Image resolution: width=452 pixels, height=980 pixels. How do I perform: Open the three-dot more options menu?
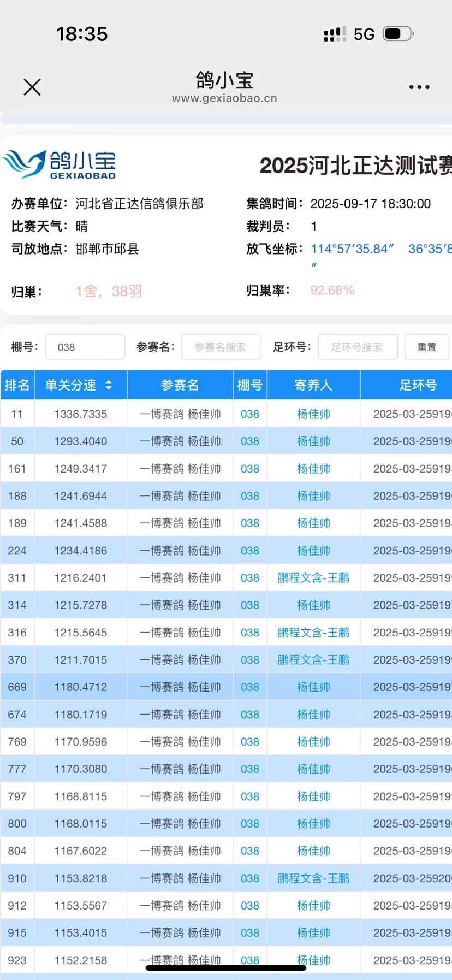(x=419, y=87)
